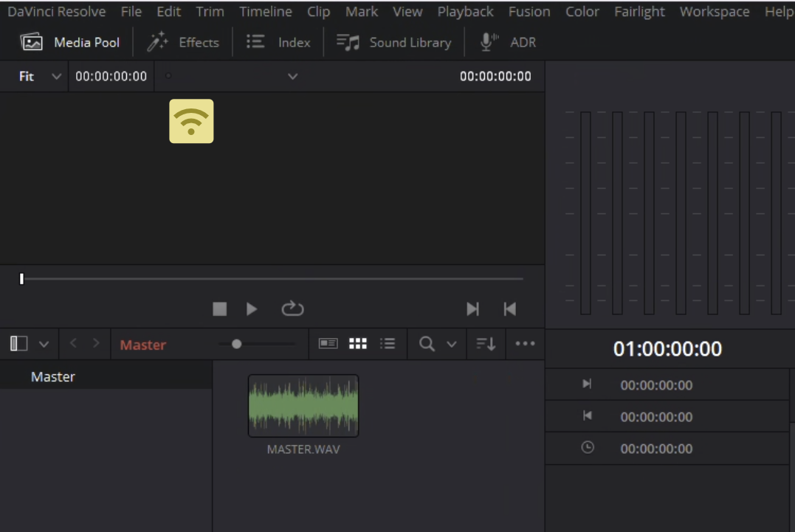This screenshot has height=532, width=795.
Task: Navigate back in bin history
Action: 73,344
